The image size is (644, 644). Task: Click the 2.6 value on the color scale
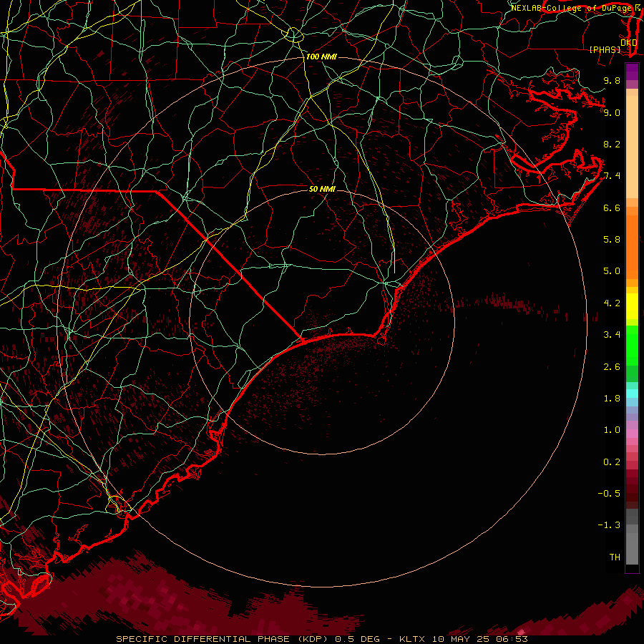(x=612, y=367)
